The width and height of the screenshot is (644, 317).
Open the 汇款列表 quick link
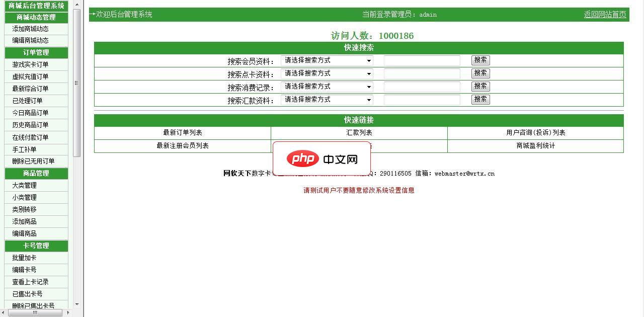[359, 133]
